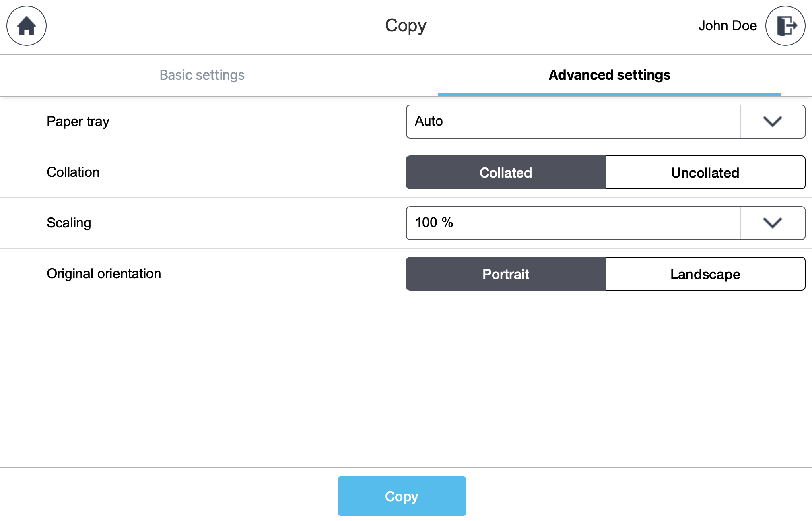
Task: Switch to the Basic settings tab
Action: coord(202,75)
